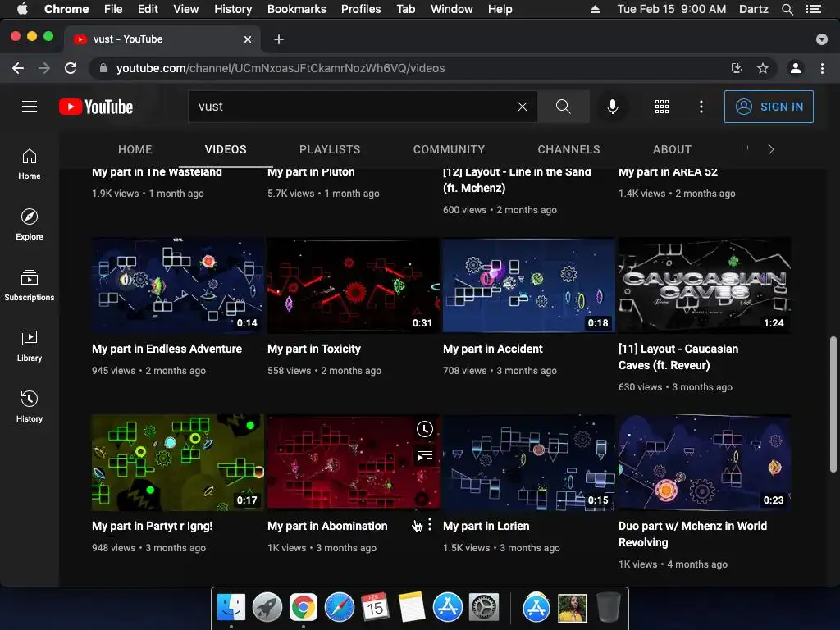Click the green Partyt r Igng thumbnail
Viewport: 840px width, 630px height.
177,463
